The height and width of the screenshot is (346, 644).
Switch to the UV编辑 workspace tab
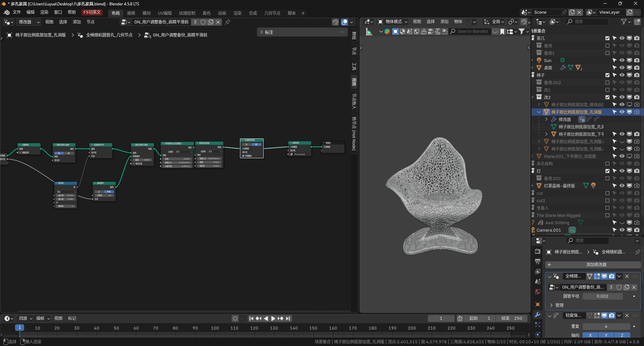(x=165, y=13)
